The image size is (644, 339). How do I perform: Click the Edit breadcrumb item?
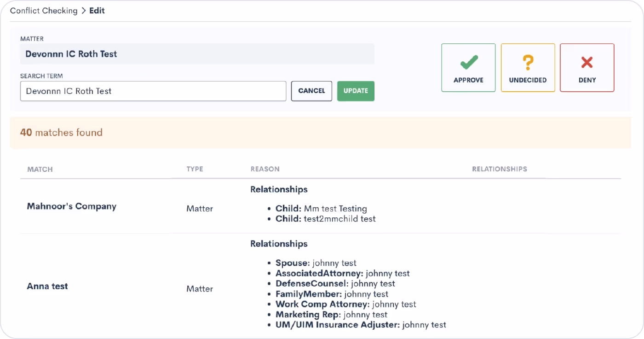(x=97, y=11)
